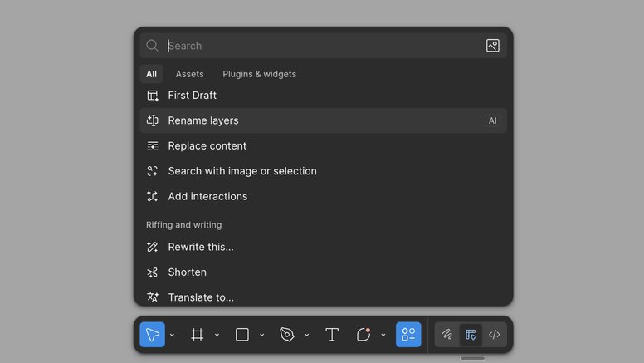Expand shape tools chevron
This screenshot has height=363, width=644.
[x=261, y=335]
